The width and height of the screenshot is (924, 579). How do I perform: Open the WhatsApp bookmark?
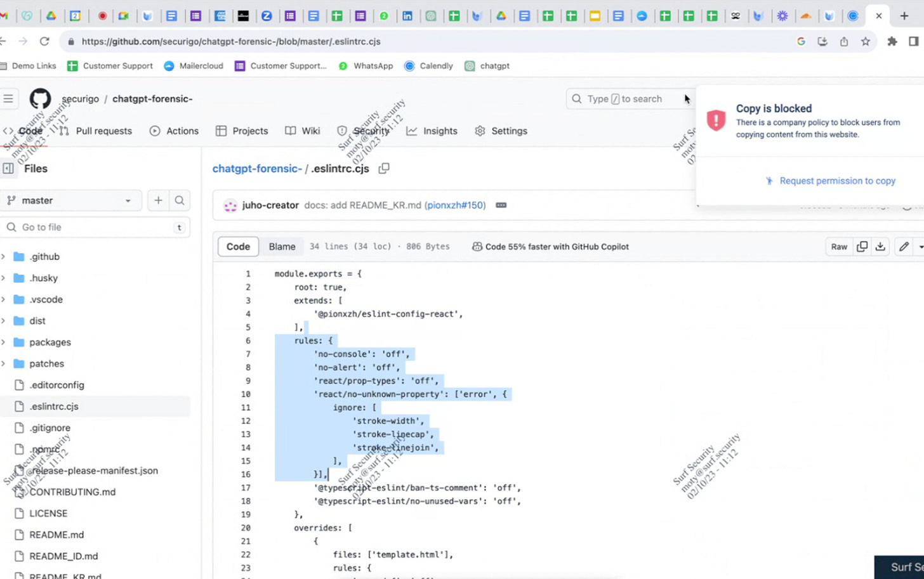click(x=366, y=66)
